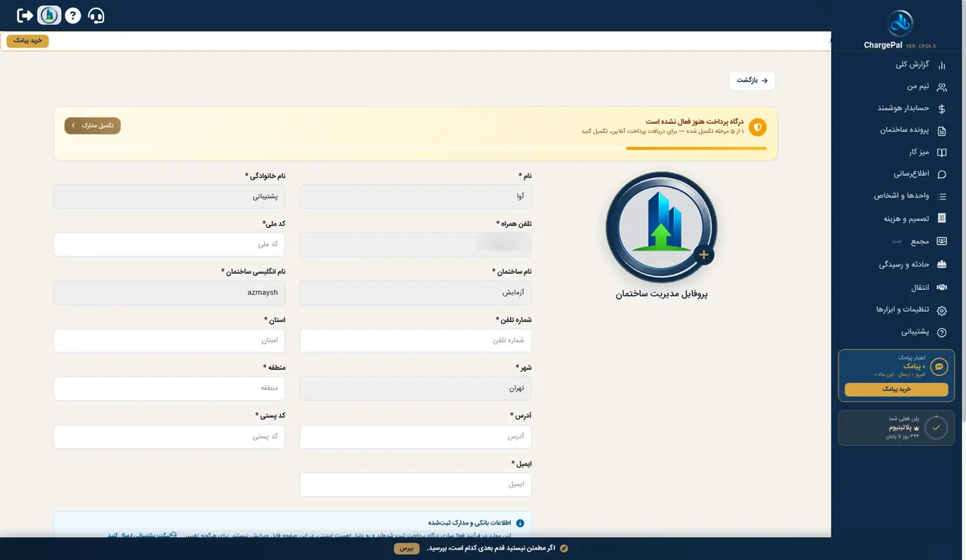Viewport: 966px width, 560px height.
Task: Click the people icon for تیم من
Action: point(941,87)
